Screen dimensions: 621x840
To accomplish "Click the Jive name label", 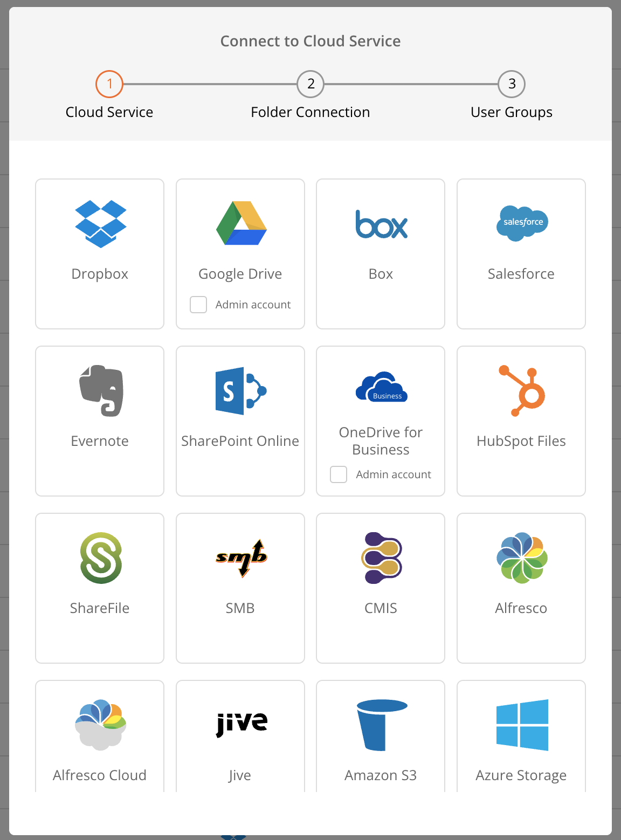I will coord(240,775).
